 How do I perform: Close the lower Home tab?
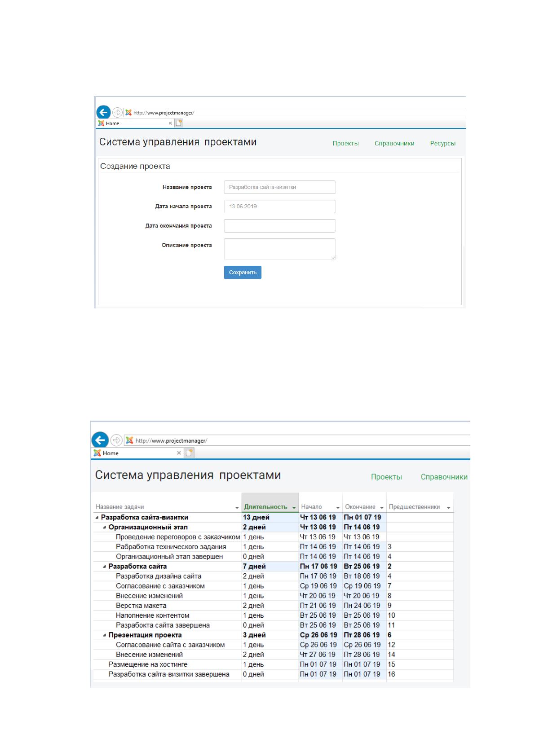click(179, 453)
